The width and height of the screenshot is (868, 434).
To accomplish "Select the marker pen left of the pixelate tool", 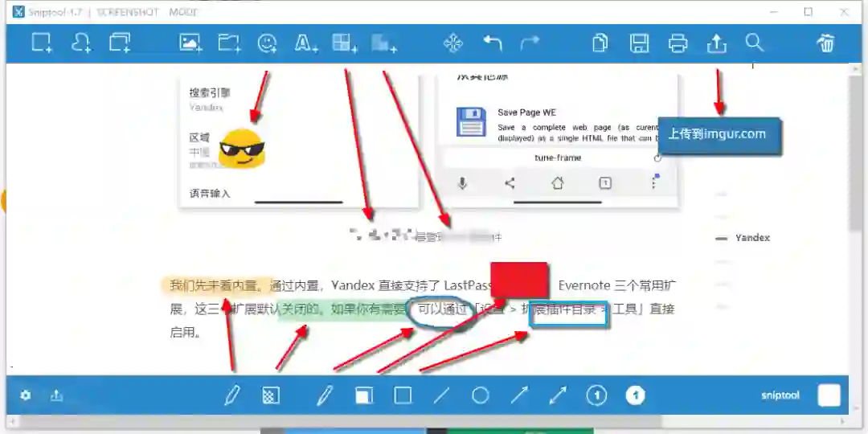I will pos(233,395).
